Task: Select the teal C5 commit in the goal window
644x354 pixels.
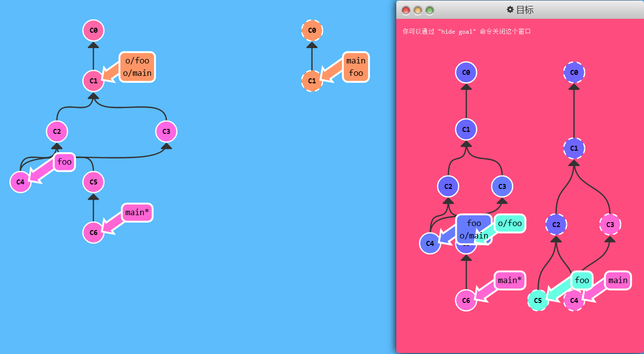Action: (x=538, y=300)
